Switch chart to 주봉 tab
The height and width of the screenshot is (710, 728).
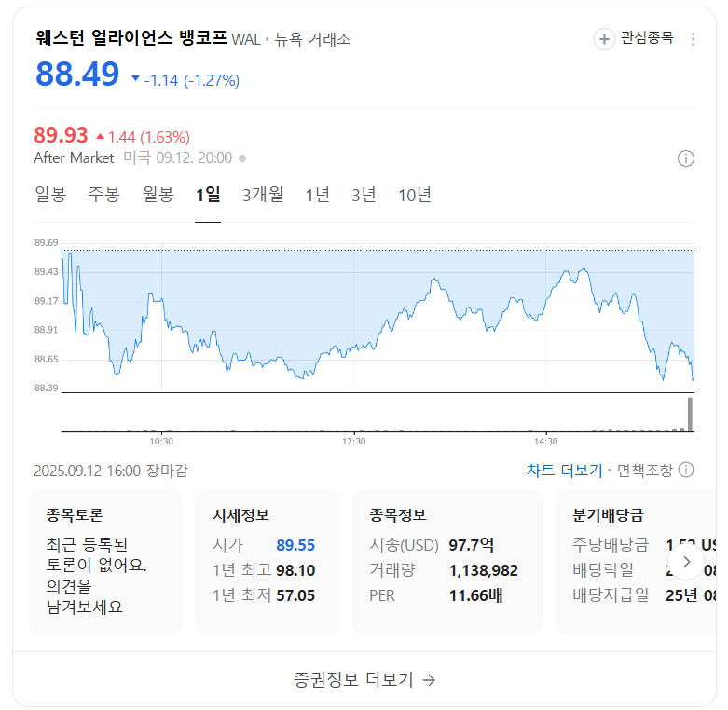[x=104, y=195]
